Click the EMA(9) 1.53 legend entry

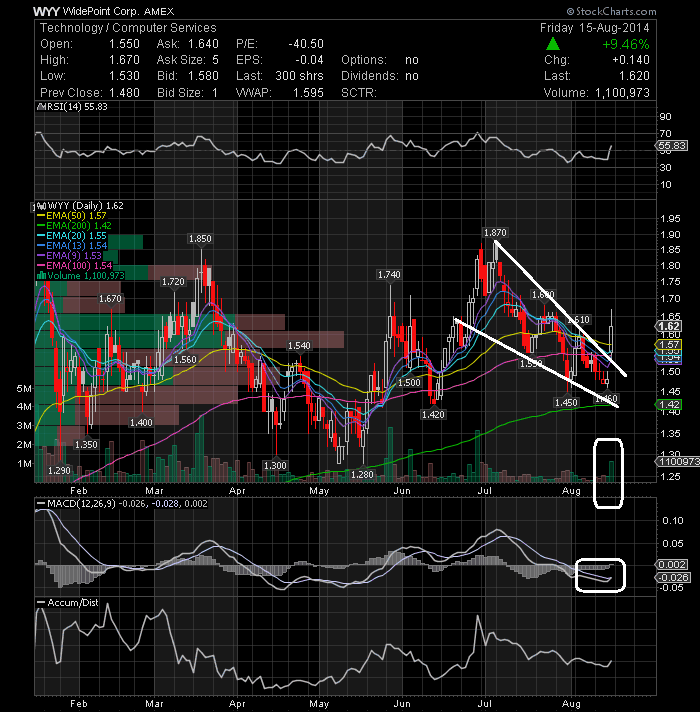tap(69, 256)
